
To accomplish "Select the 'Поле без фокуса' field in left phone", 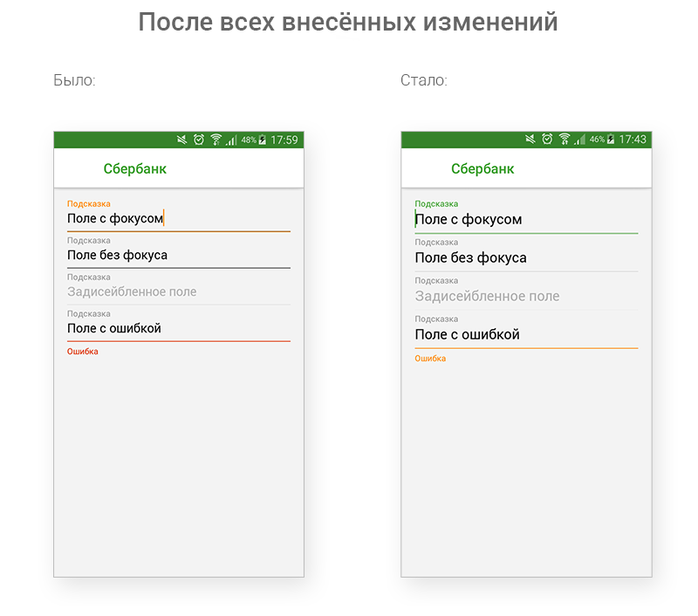I will 179,255.
